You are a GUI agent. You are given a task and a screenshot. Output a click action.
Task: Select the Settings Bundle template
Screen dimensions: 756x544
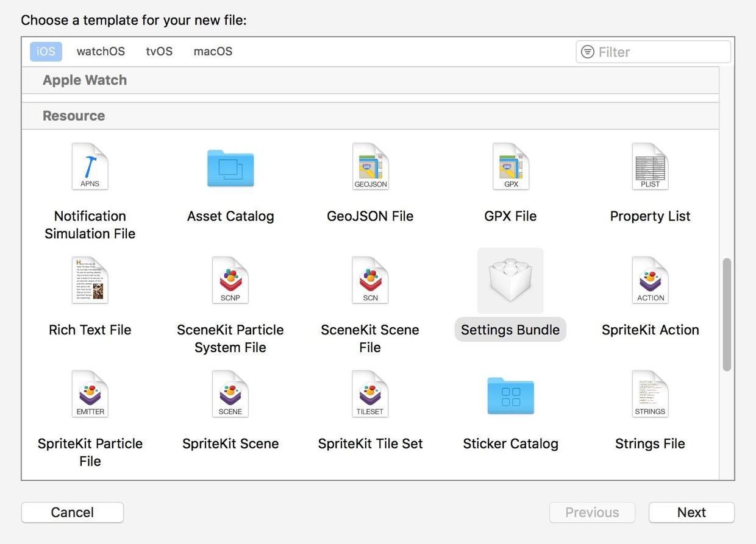click(x=510, y=280)
